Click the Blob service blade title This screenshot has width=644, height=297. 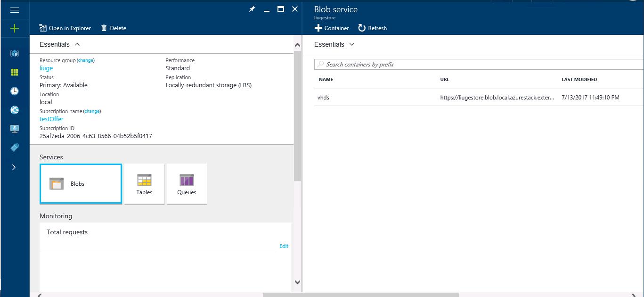336,9
